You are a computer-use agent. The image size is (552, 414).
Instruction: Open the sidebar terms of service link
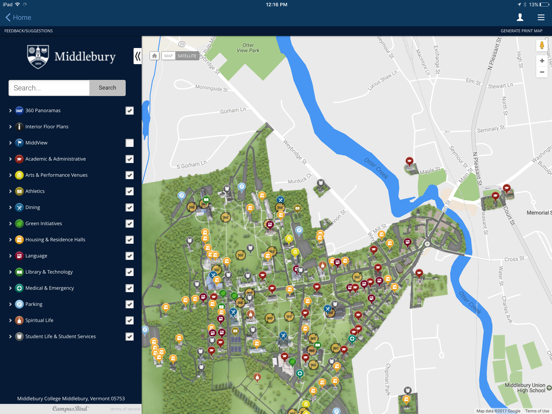(125, 409)
